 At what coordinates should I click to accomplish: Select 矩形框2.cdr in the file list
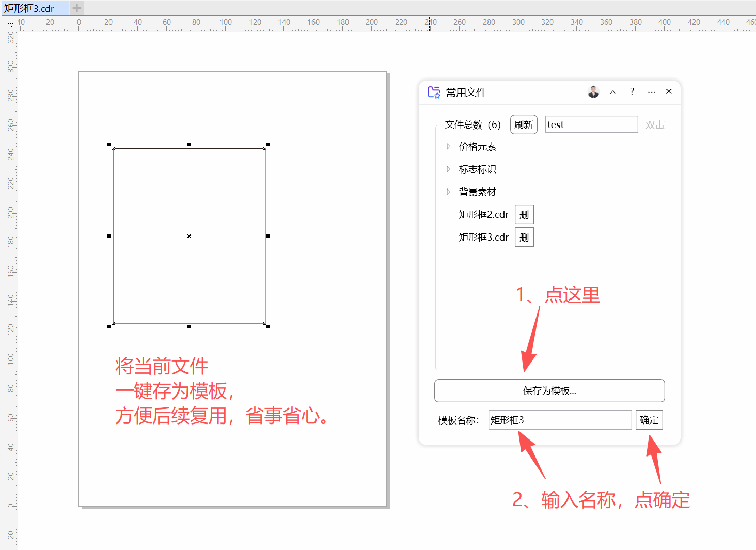coord(483,215)
